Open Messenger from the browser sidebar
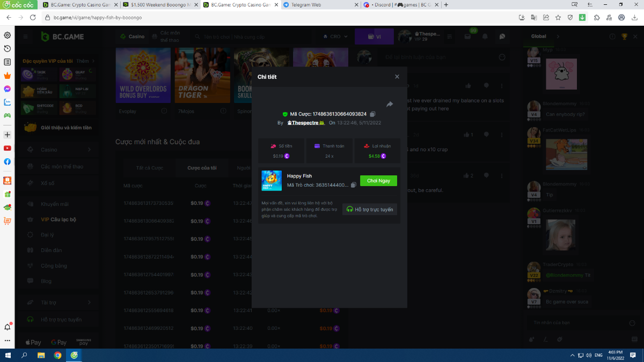The image size is (644, 362). click(8, 89)
